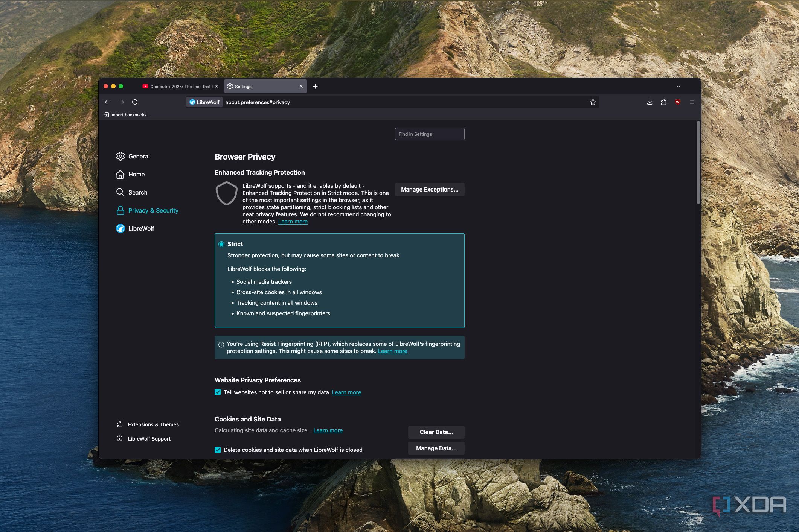Image resolution: width=799 pixels, height=532 pixels.
Task: Select the Strict protection radio button
Action: coord(221,244)
